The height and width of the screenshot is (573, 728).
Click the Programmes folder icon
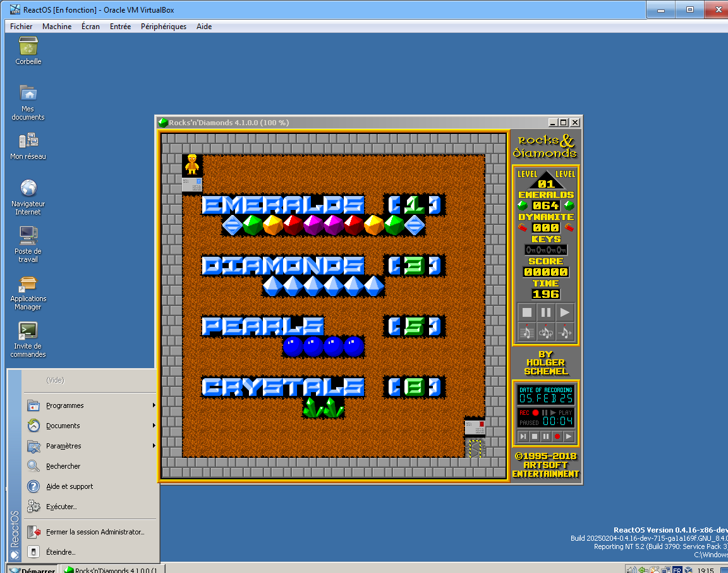pos(33,405)
